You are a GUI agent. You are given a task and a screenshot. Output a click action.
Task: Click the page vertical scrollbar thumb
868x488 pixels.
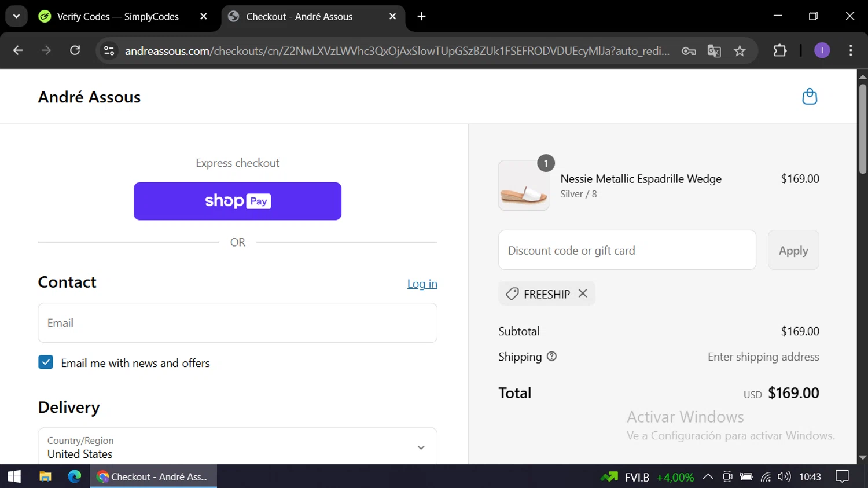[x=862, y=128]
